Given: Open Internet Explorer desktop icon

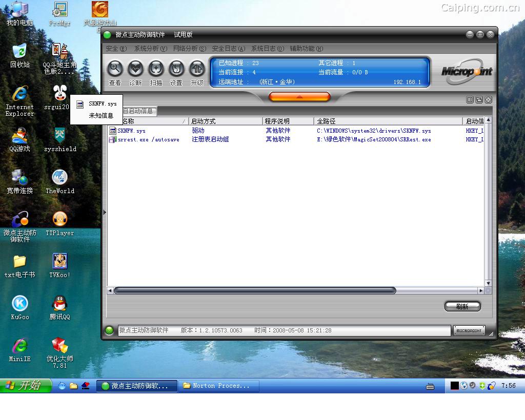Looking at the screenshot, I should click(20, 101).
